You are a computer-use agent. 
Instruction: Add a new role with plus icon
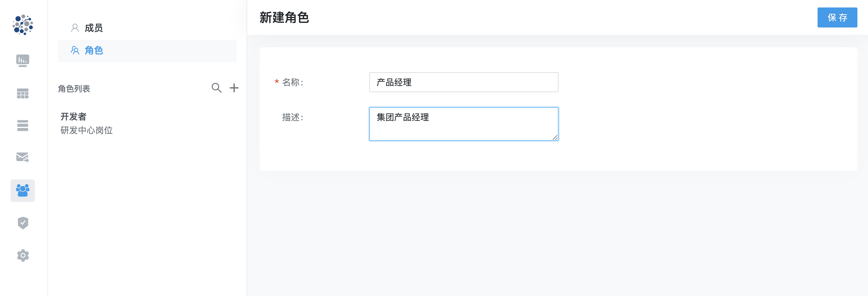(x=234, y=88)
